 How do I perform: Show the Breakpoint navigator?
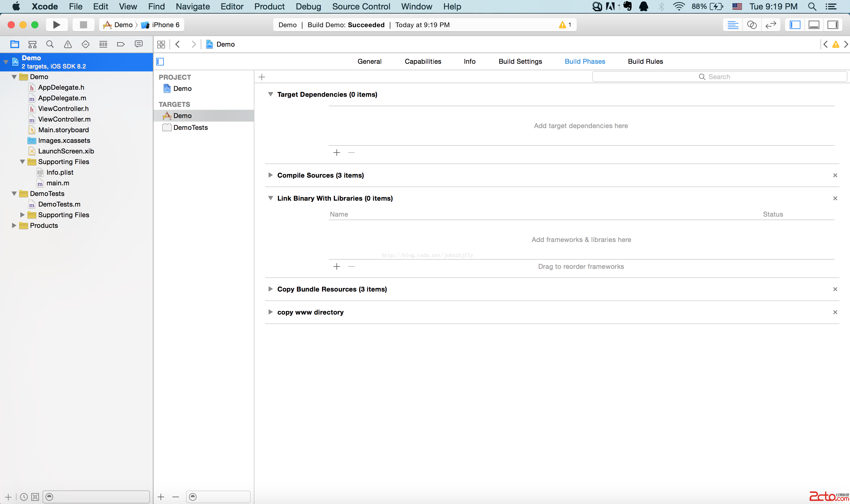click(x=120, y=44)
